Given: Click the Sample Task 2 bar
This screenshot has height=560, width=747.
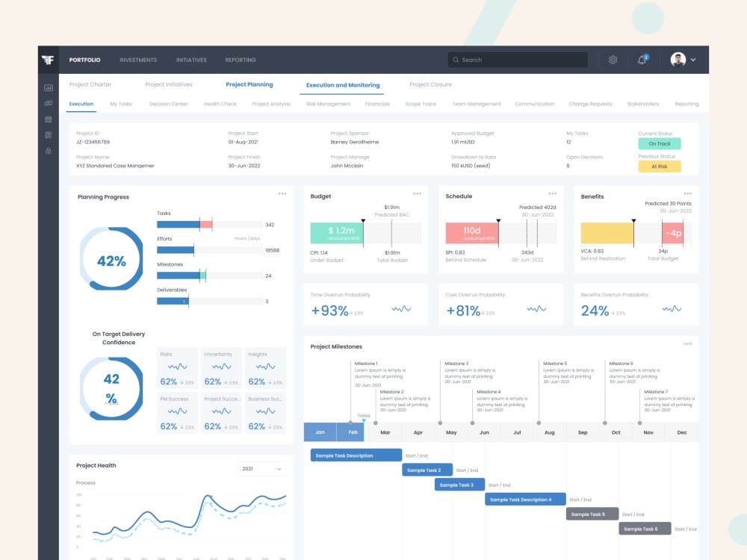Looking at the screenshot, I should (x=427, y=470).
